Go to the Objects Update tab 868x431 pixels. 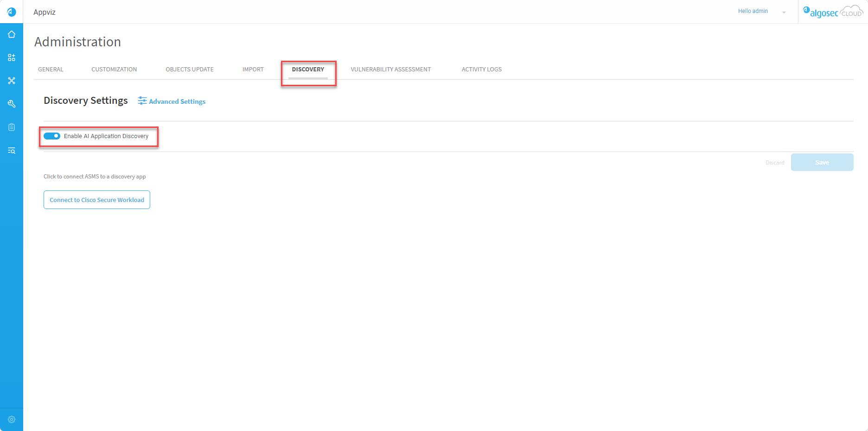click(190, 70)
